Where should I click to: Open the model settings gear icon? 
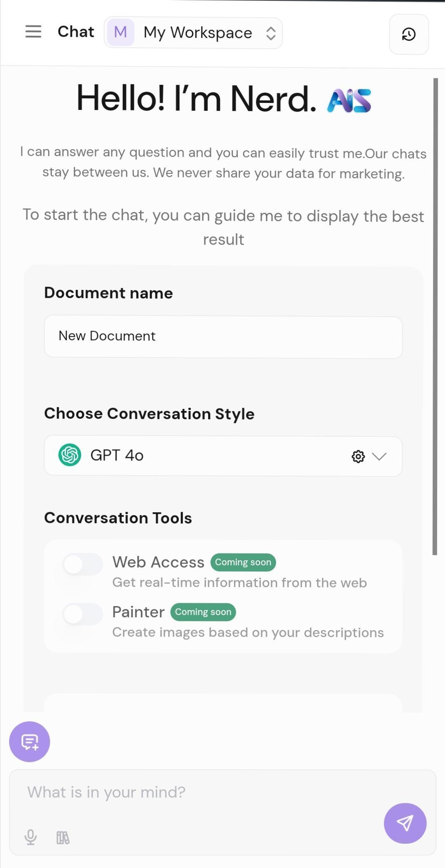pos(358,456)
